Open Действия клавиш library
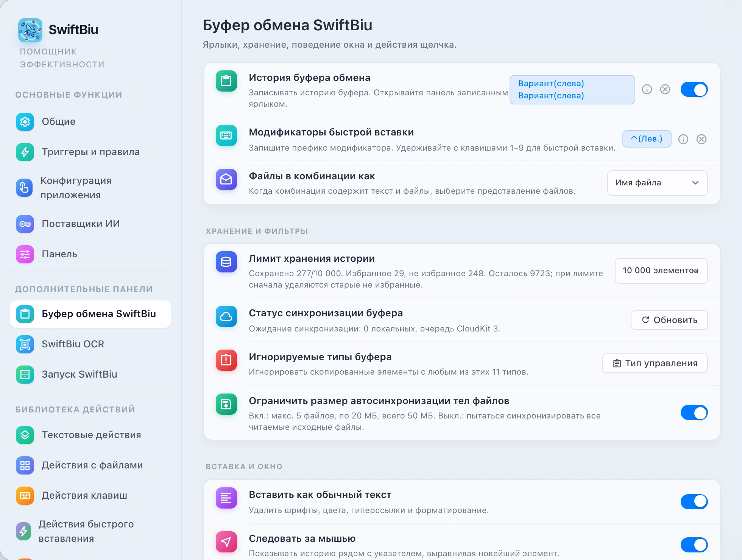The height and width of the screenshot is (560, 742). pos(90,496)
